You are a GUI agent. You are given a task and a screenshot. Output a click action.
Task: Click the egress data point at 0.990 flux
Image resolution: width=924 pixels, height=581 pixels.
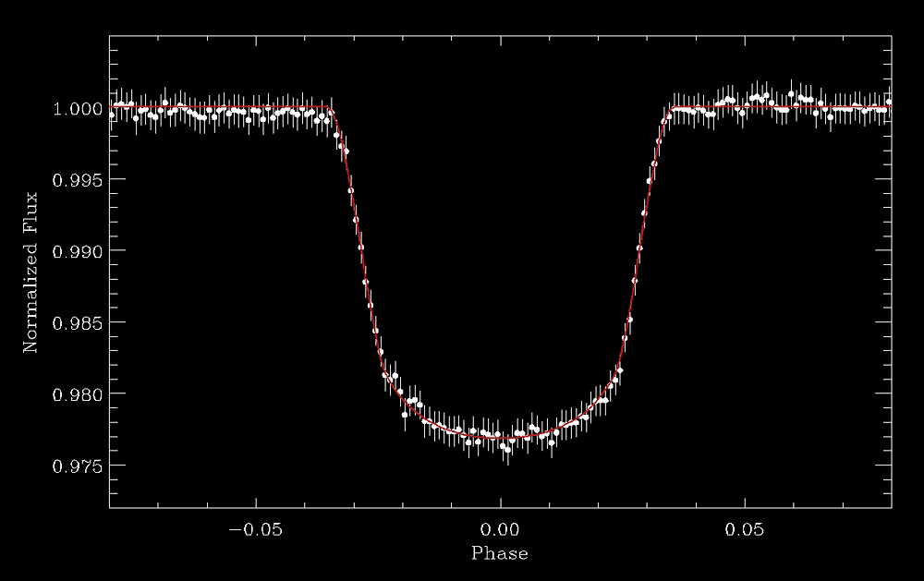pos(639,248)
